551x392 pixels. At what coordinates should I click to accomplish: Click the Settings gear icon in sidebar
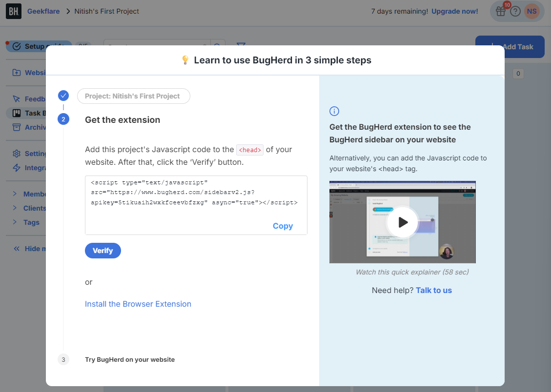tap(17, 154)
